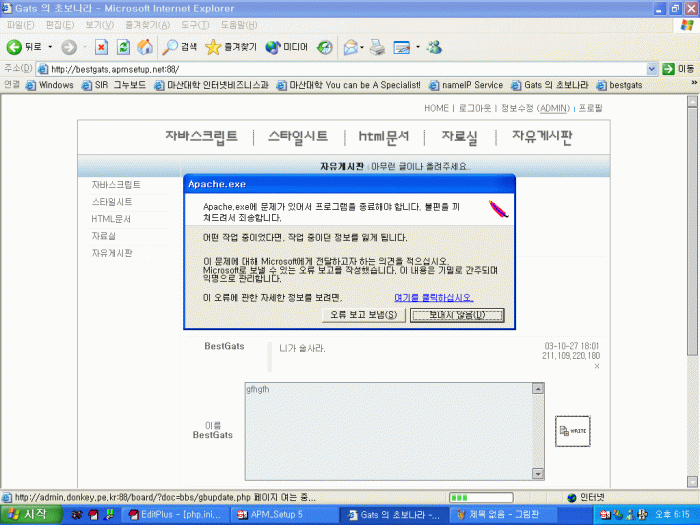The image size is (700, 525).
Task: Open 스타일시트 top navigation tab
Action: click(298, 136)
